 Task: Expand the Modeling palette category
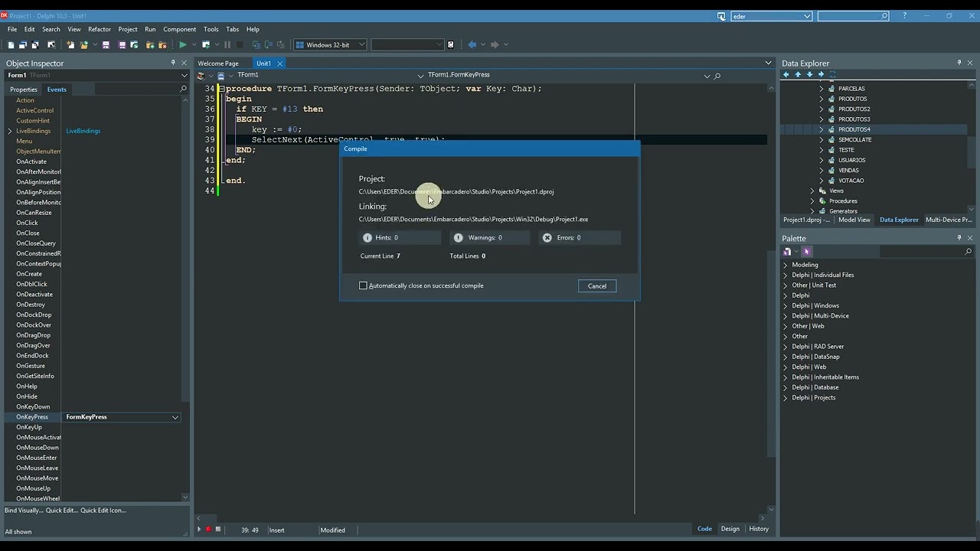coord(786,265)
